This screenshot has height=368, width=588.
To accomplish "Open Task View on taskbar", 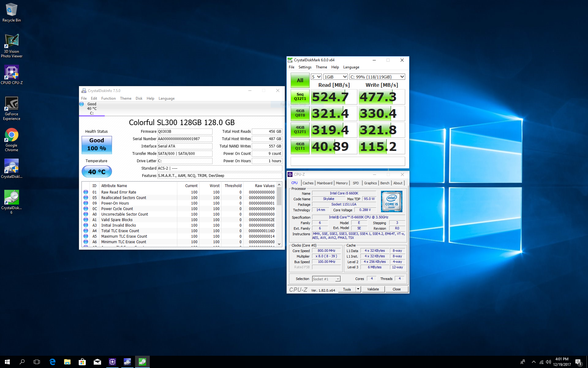I will click(37, 362).
